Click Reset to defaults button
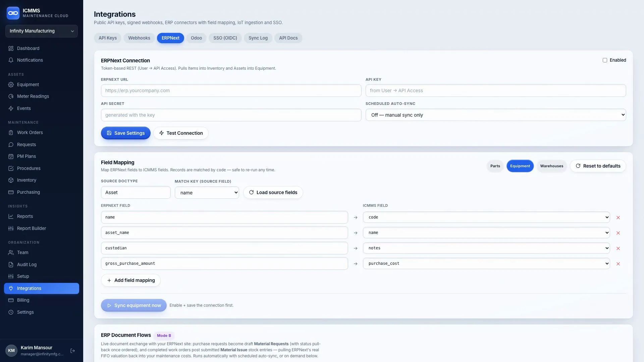 pos(598,166)
